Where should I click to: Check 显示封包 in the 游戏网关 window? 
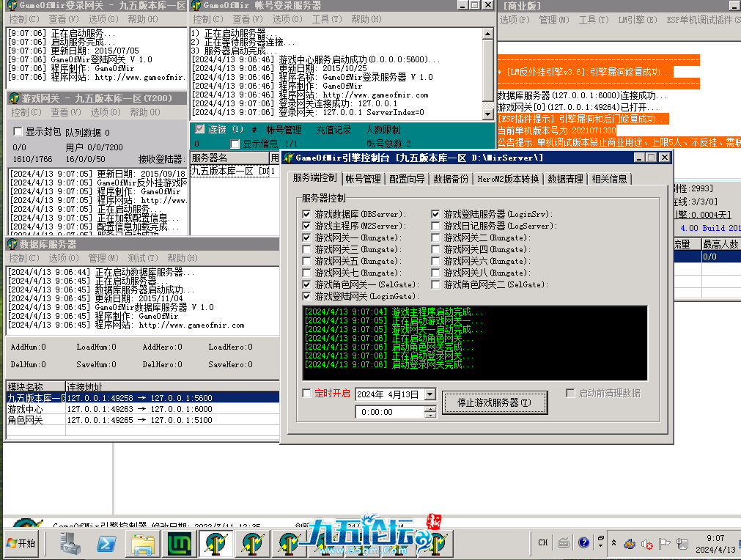click(18, 132)
